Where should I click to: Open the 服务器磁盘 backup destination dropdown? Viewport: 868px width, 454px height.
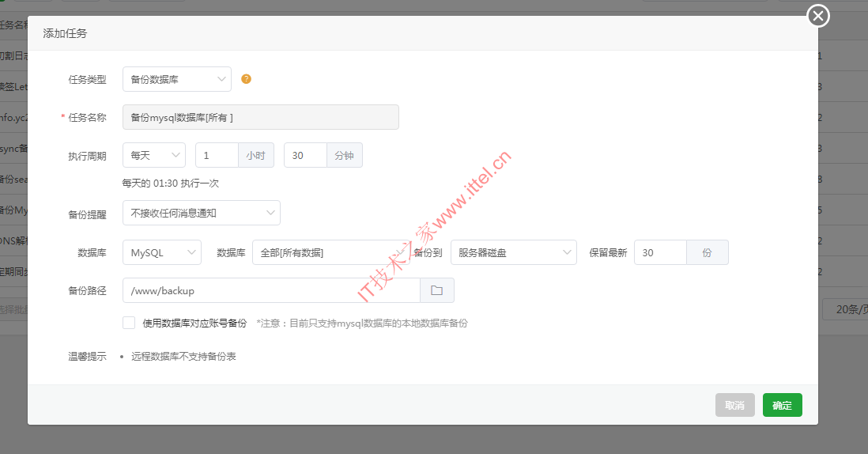(x=514, y=252)
